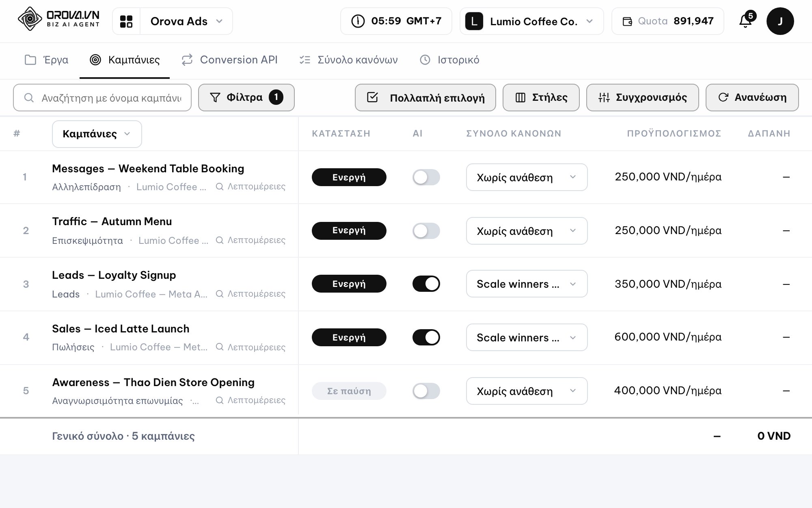Select the Καμπάνιες tab
The height and width of the screenshot is (508, 812).
125,60
